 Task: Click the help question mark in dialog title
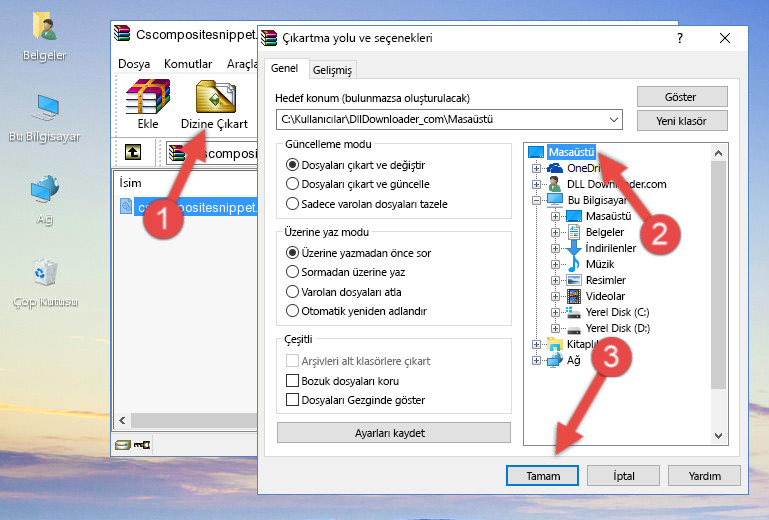tap(680, 38)
